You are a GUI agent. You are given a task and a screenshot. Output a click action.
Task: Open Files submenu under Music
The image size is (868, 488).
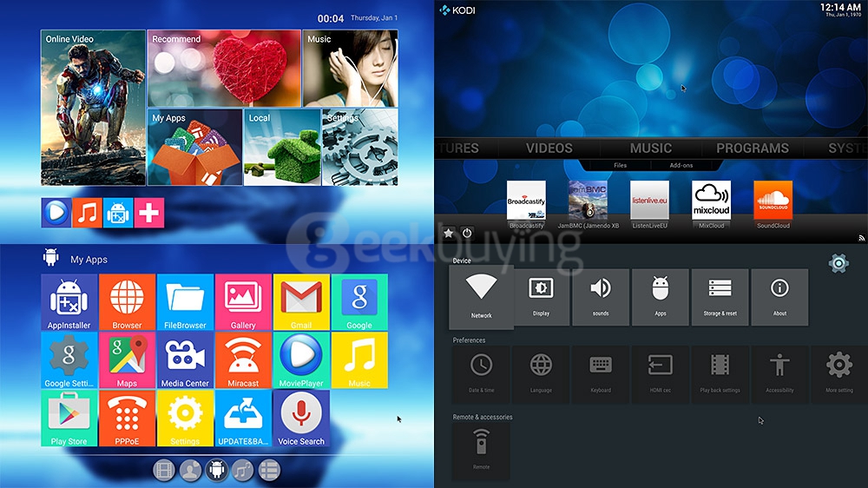[x=620, y=165]
